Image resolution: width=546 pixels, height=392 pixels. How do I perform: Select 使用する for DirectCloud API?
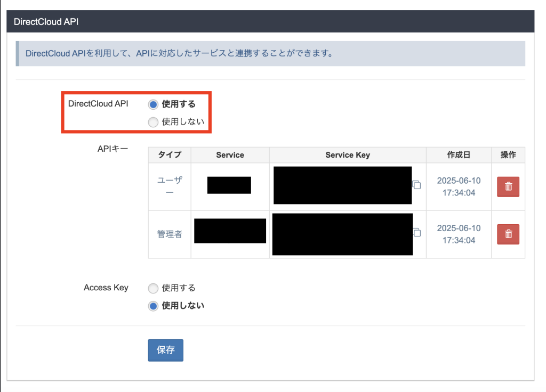click(x=153, y=104)
